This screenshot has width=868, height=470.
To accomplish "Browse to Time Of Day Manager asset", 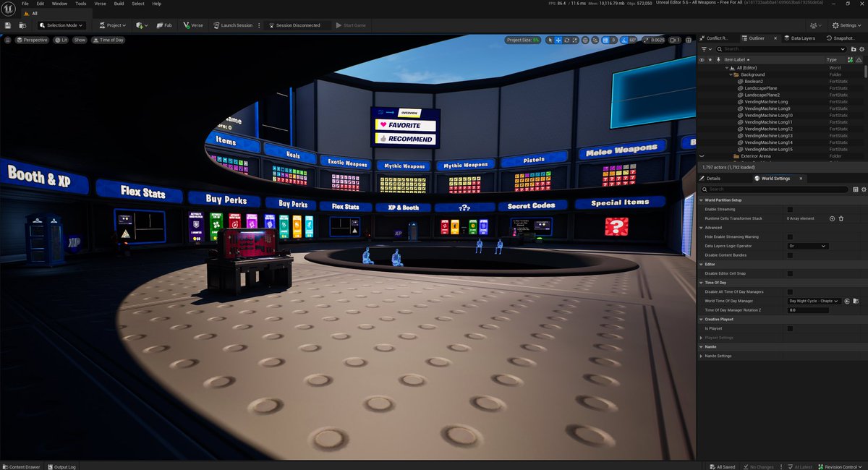I will pyautogui.click(x=856, y=301).
